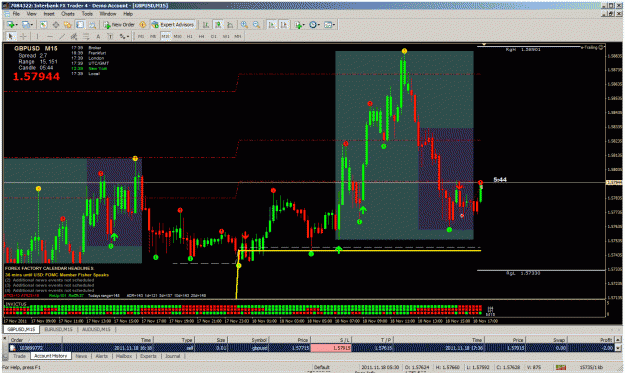Open the New Chart dropdown
This screenshot has width=625, height=373.
(x=12, y=25)
